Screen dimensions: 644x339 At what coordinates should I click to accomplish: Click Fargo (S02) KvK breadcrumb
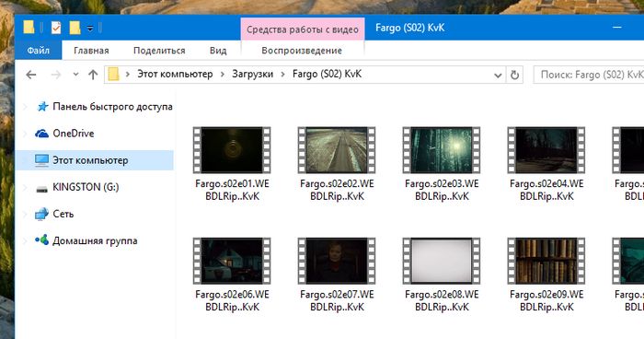327,74
